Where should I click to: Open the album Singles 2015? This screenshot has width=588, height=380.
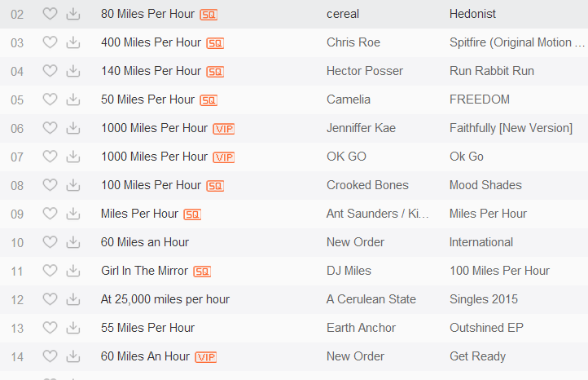484,299
